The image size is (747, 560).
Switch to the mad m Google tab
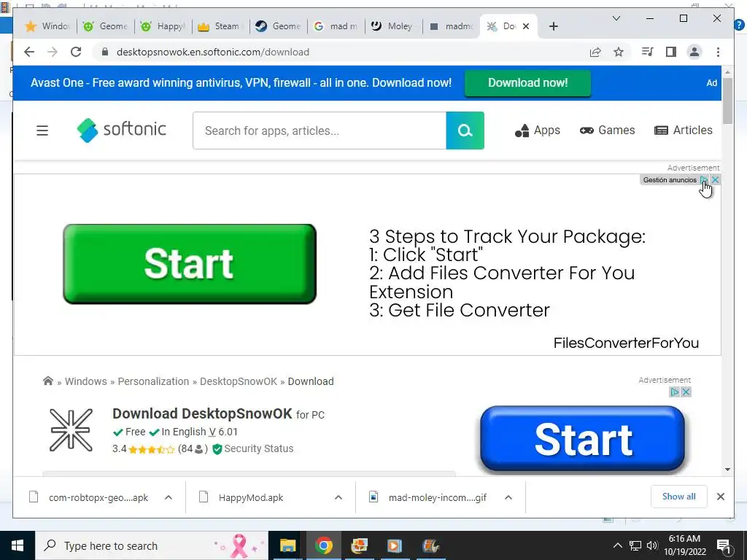coord(336,26)
